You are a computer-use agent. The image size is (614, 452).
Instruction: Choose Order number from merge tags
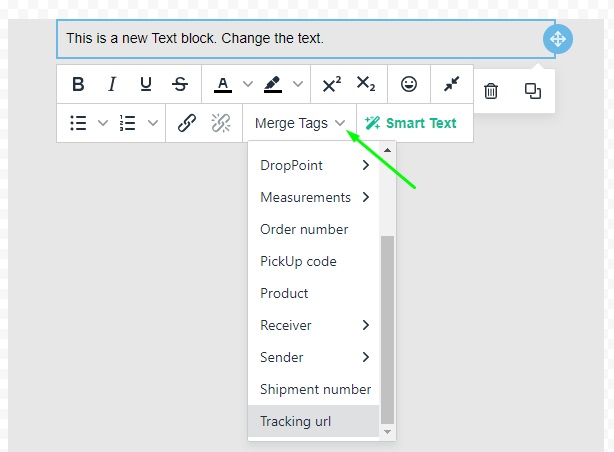click(304, 229)
